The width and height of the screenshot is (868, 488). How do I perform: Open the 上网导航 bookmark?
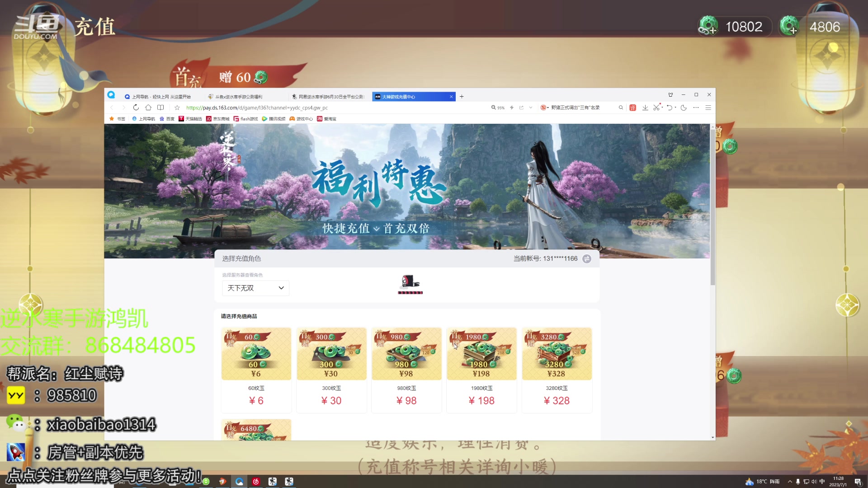pos(143,119)
